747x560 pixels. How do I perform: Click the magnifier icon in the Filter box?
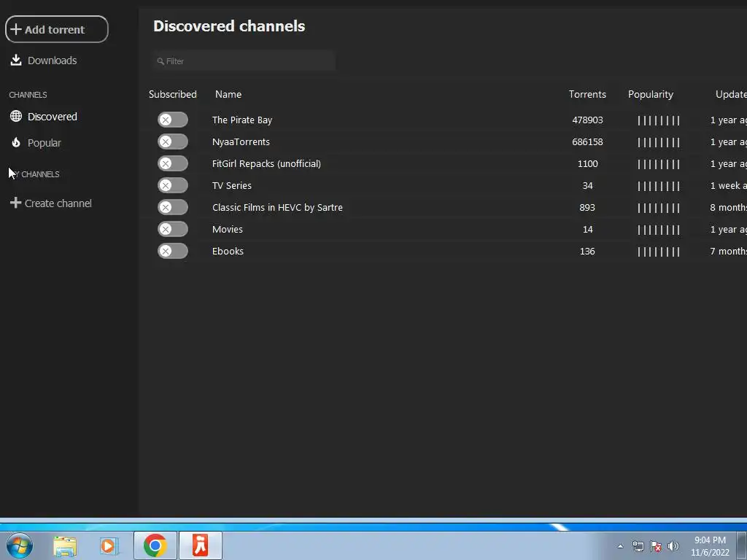coord(160,61)
